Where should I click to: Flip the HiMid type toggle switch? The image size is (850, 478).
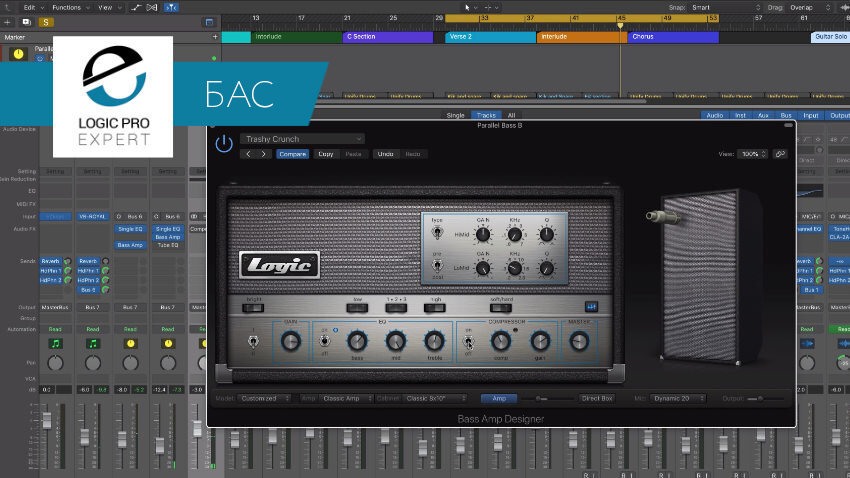click(x=437, y=233)
